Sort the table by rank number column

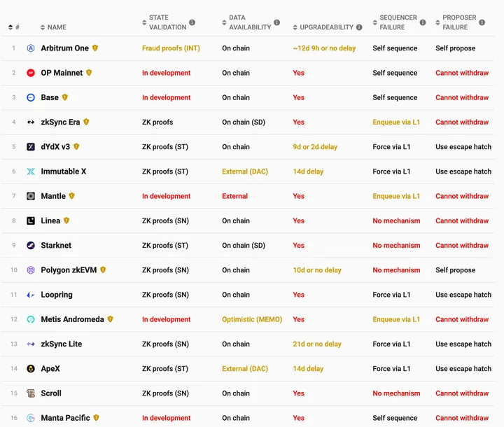coord(14,27)
